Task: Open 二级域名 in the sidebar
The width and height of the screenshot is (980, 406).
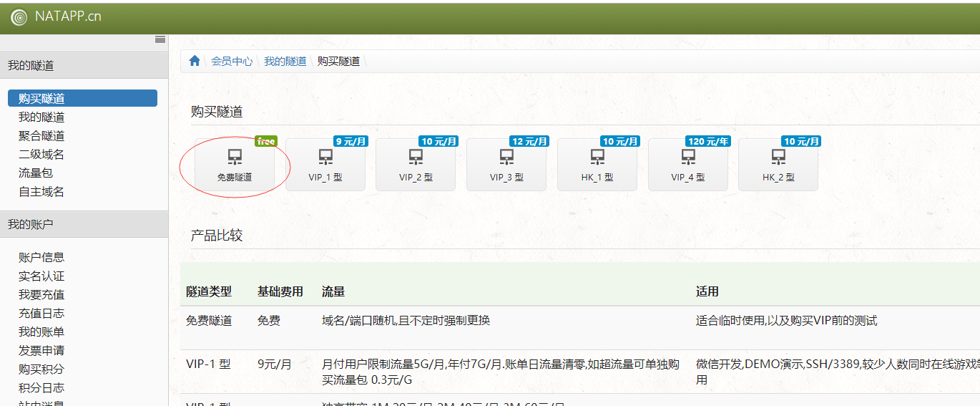Action: pyautogui.click(x=41, y=154)
